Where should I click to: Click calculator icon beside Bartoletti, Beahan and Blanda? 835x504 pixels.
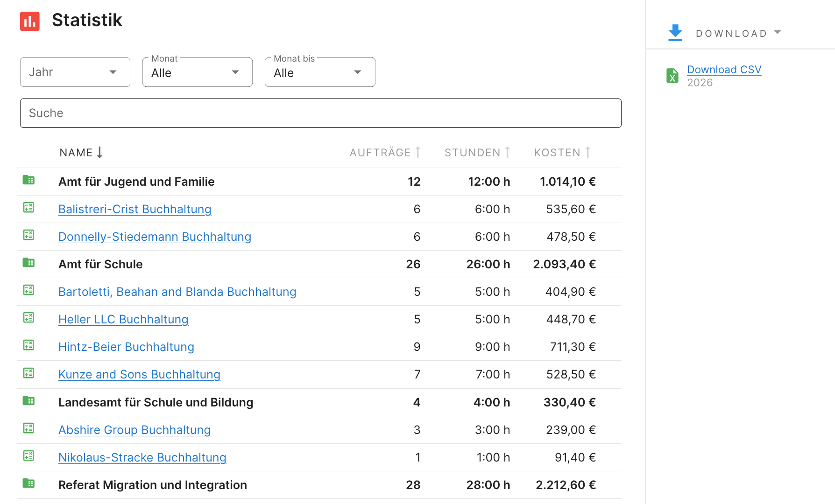(x=28, y=290)
